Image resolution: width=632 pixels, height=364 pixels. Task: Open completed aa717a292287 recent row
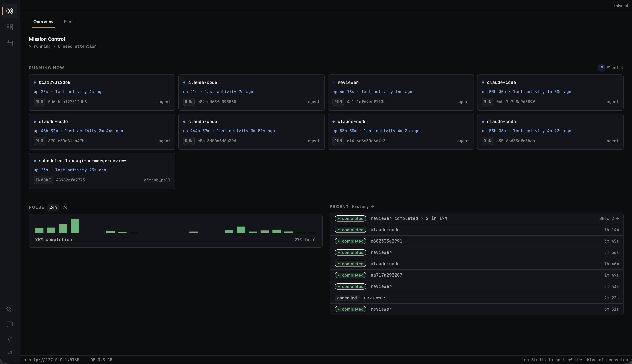(x=476, y=275)
